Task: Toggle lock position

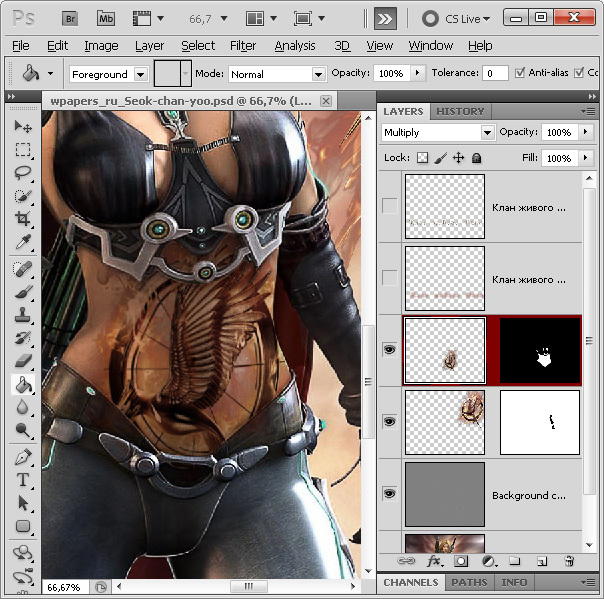Action: coord(458,158)
